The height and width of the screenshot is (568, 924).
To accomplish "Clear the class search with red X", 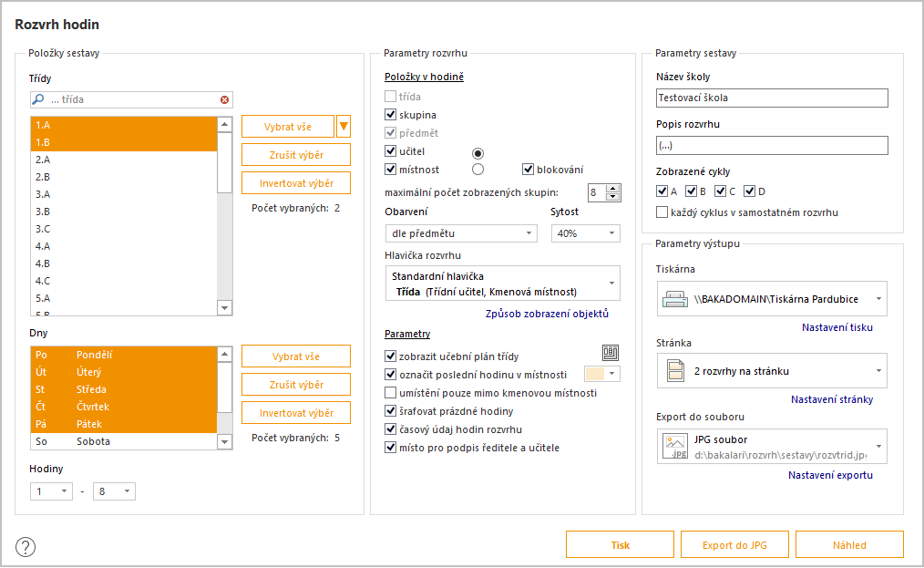I will click(x=224, y=99).
